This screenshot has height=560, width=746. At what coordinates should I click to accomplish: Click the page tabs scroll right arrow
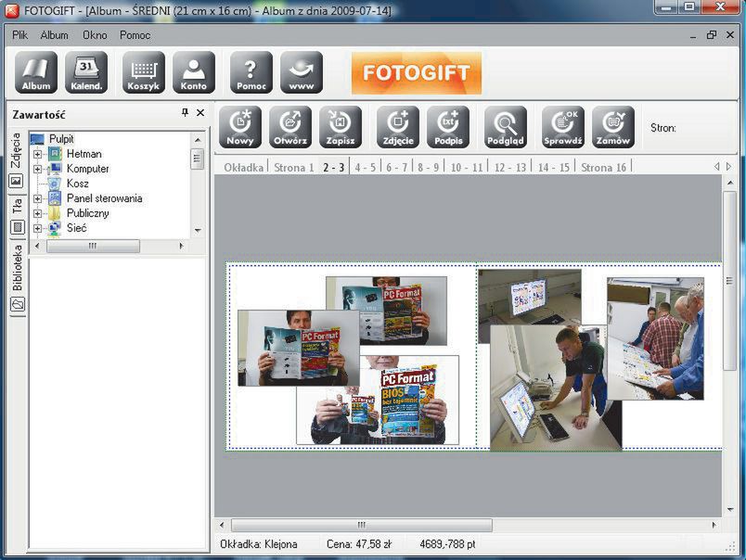click(729, 167)
